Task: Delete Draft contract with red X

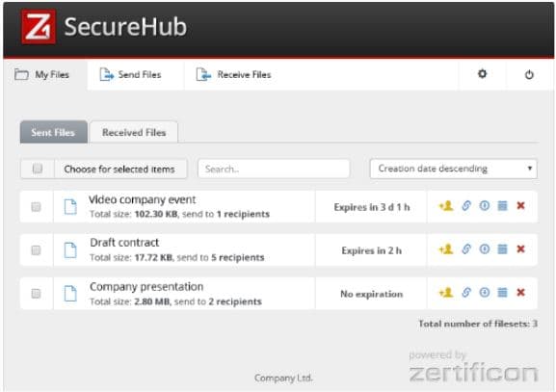Action: coord(520,249)
